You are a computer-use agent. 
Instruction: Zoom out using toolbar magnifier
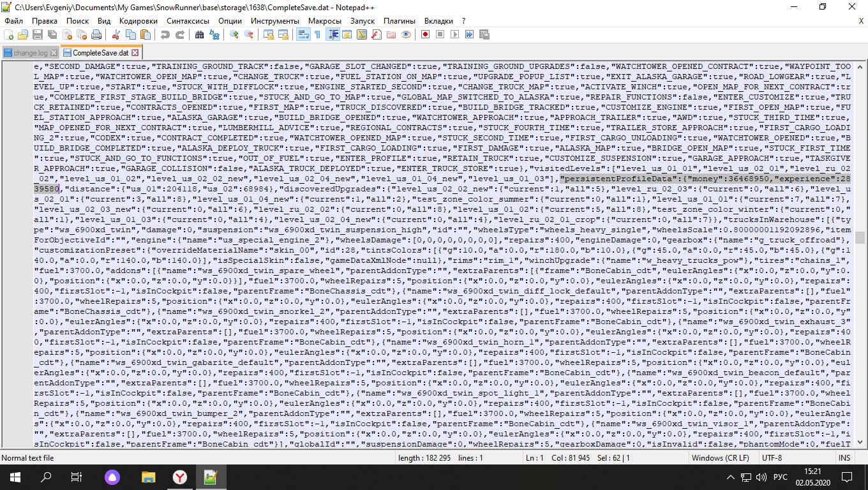pos(249,34)
